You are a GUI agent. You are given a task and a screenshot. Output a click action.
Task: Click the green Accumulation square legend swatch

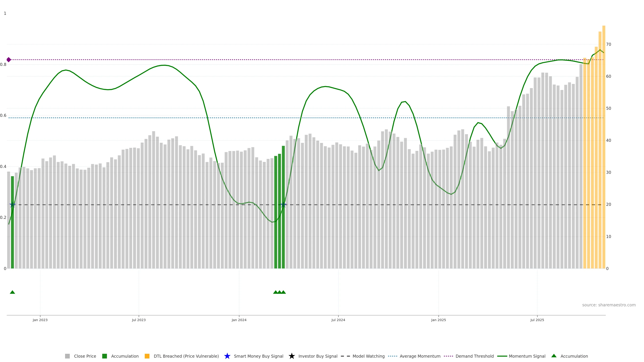[x=104, y=356]
